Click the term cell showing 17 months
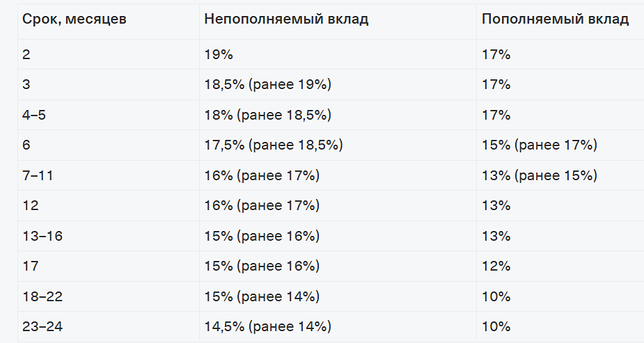Image resolution: width=644 pixels, height=343 pixels. click(29, 266)
